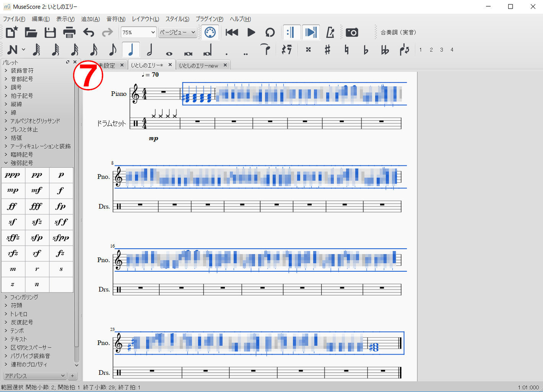The width and height of the screenshot is (543, 392).
Task: Undock the palette panel
Action: coord(68,62)
